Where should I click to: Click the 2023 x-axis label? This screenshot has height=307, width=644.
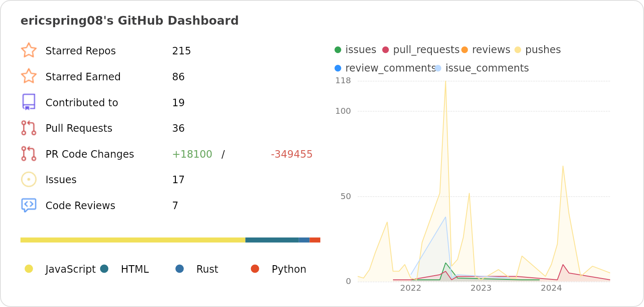481,288
